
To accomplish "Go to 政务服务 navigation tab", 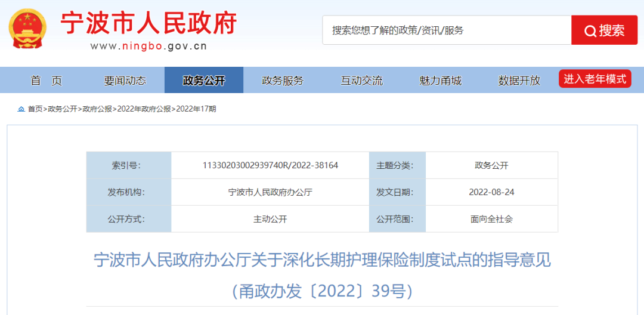I will 283,81.
